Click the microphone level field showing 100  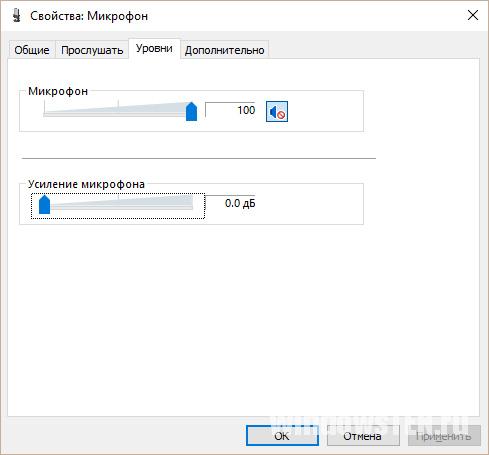pos(230,110)
